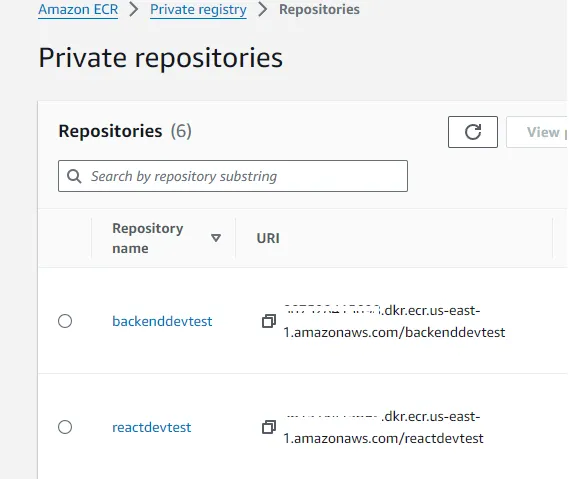Screen dimensions: 569x479
Task: Copy the reactdevtest repository URI
Action: pos(269,427)
